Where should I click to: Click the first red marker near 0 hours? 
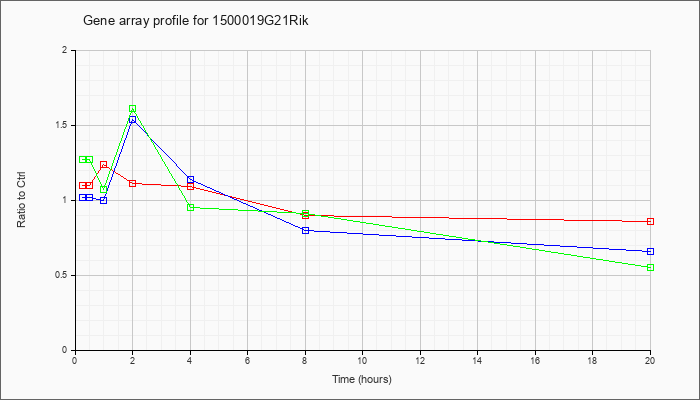83,185
